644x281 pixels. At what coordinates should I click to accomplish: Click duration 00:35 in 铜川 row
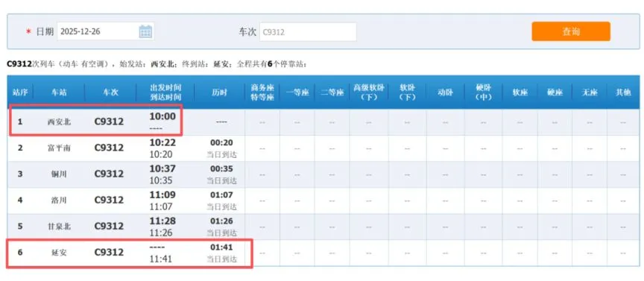point(222,169)
